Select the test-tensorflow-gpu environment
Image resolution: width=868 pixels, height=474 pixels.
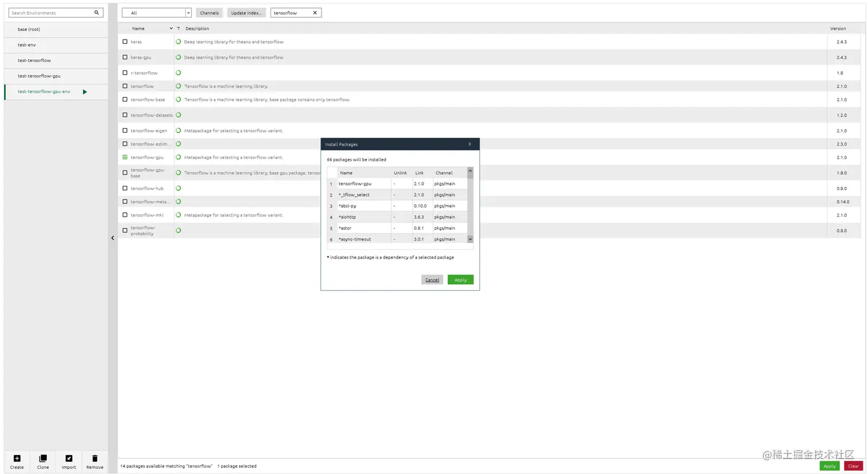56,76
